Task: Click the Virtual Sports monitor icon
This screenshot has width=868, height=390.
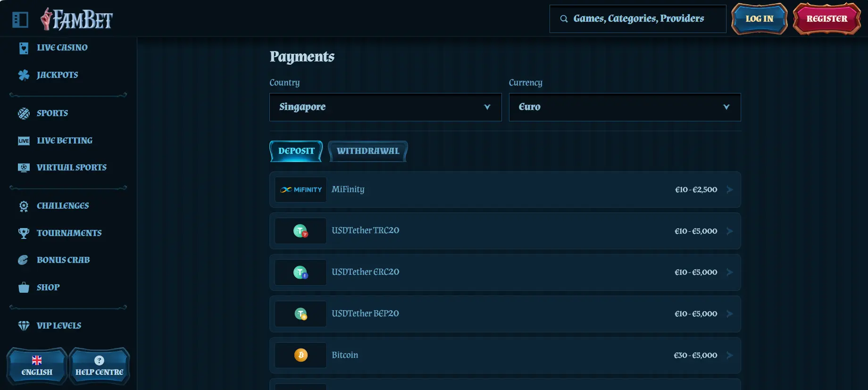Action: pyautogui.click(x=24, y=168)
